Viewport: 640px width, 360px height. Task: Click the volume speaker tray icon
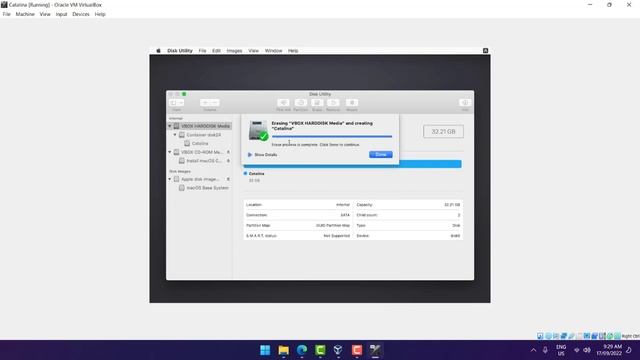coord(587,350)
